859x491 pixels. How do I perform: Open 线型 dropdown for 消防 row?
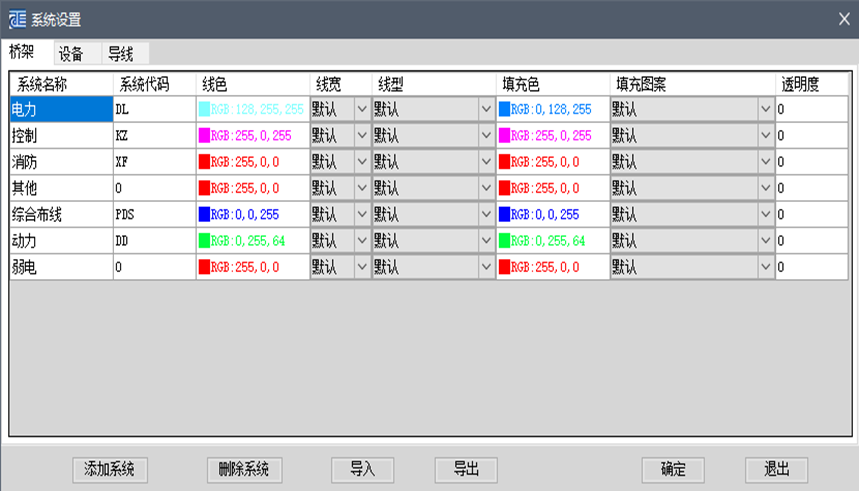[x=486, y=162]
